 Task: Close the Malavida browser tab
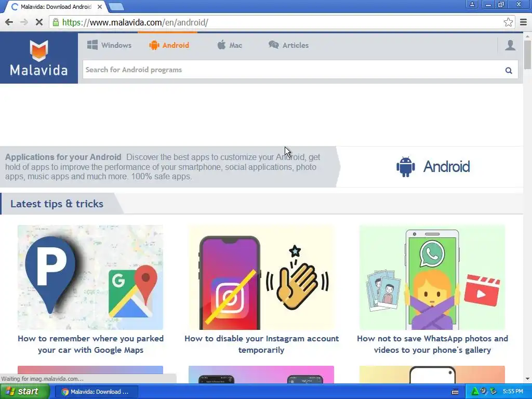100,7
